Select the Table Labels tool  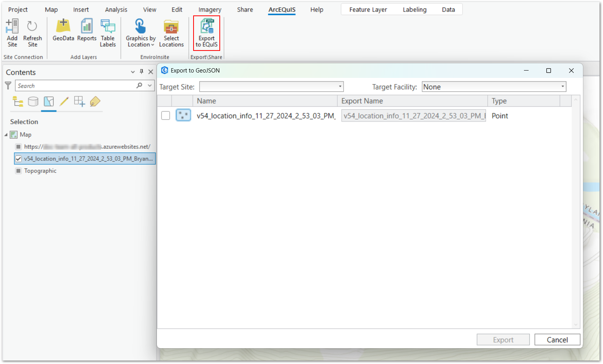pos(108,33)
